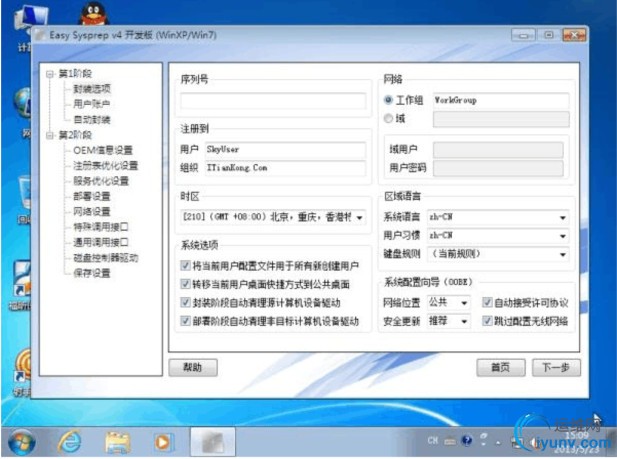Open the 用户习惯 dropdown
Image resolution: width=617 pixels, height=459 pixels.
pos(498,235)
